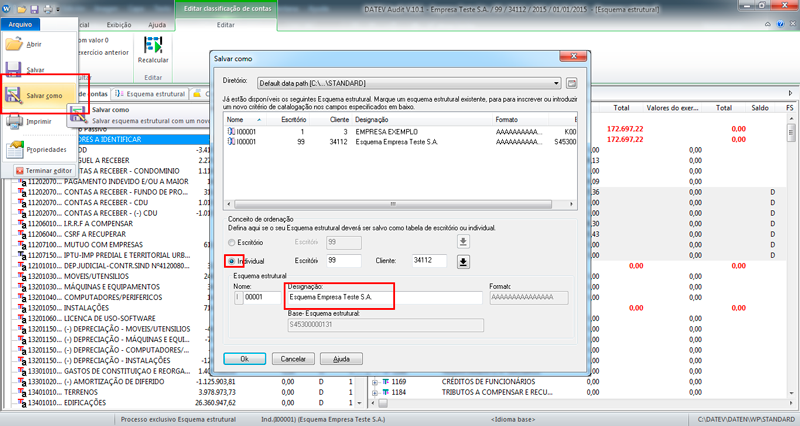Open the Diretório path dropdown
800x426 pixels.
[556, 83]
